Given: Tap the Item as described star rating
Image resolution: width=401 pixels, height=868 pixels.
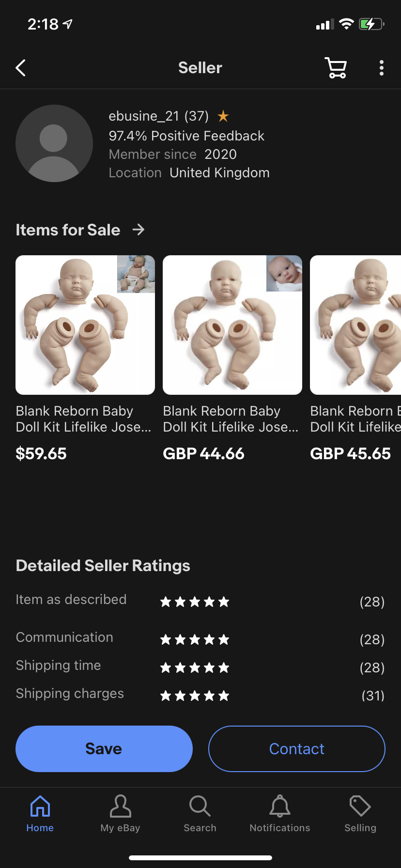Looking at the screenshot, I should [195, 602].
